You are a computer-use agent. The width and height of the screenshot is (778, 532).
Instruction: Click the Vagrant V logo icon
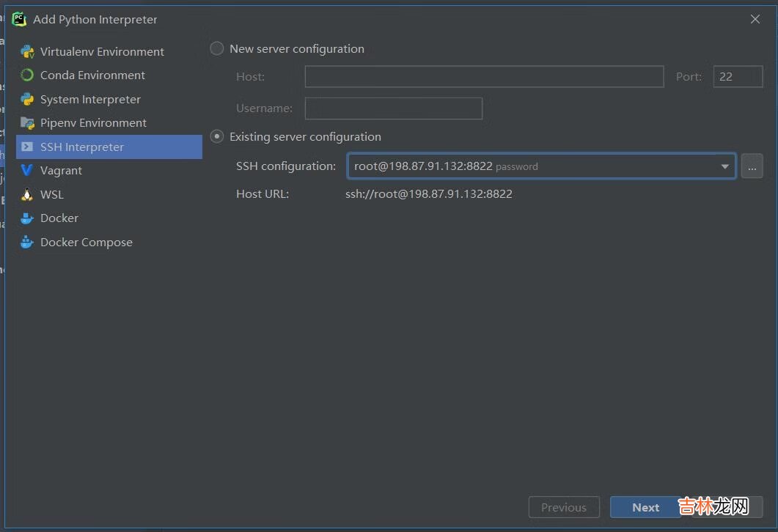27,170
